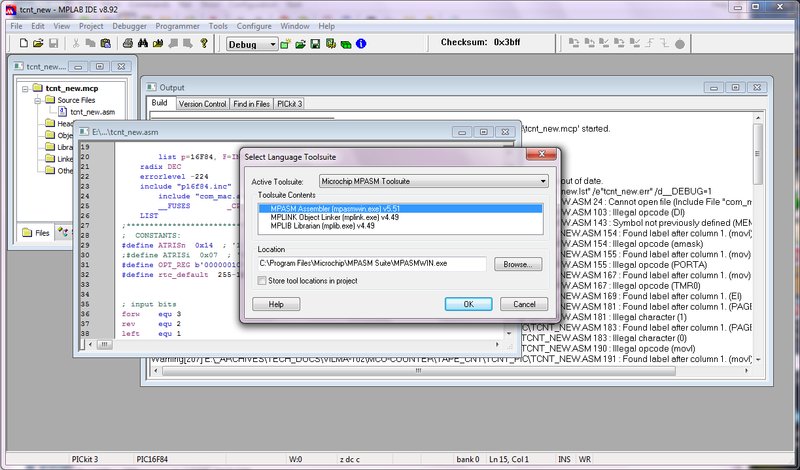This screenshot has height=470, width=800.
Task: Select tcnt_new.asm in project tree
Action: point(92,112)
